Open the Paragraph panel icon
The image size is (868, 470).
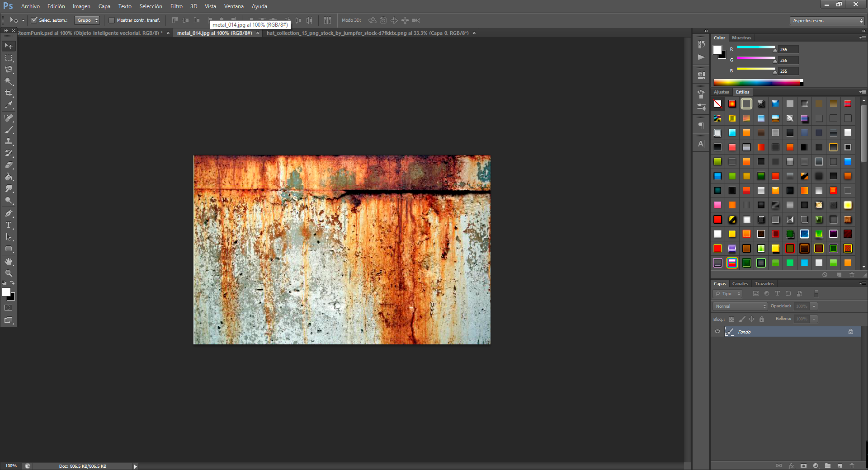701,126
